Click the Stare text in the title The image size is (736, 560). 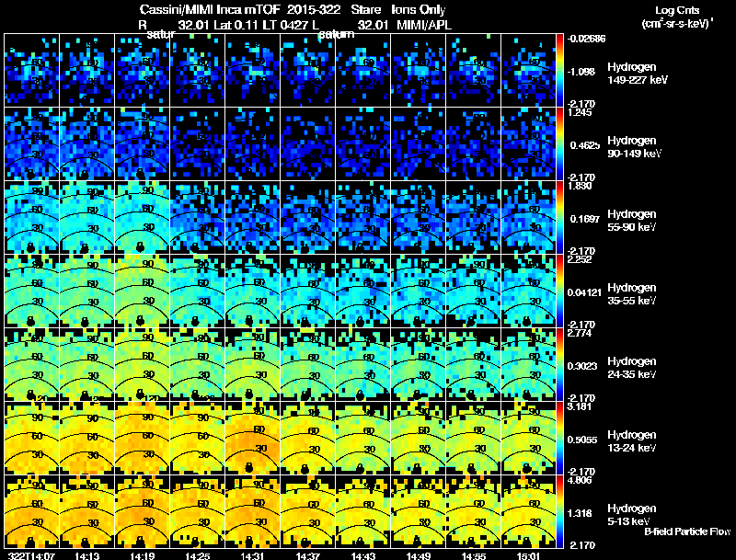pos(365,10)
